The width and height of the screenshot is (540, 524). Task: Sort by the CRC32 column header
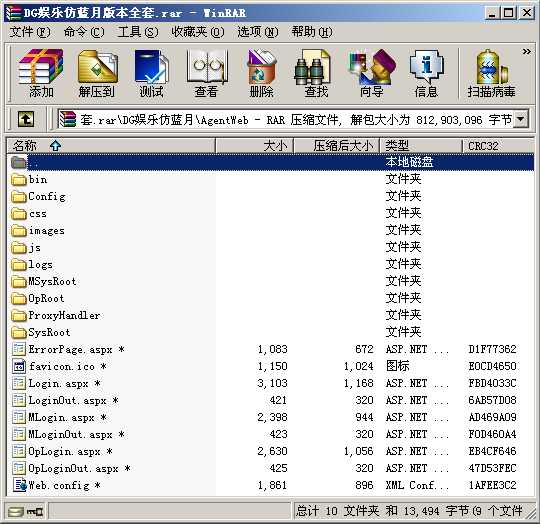pyautogui.click(x=498, y=146)
